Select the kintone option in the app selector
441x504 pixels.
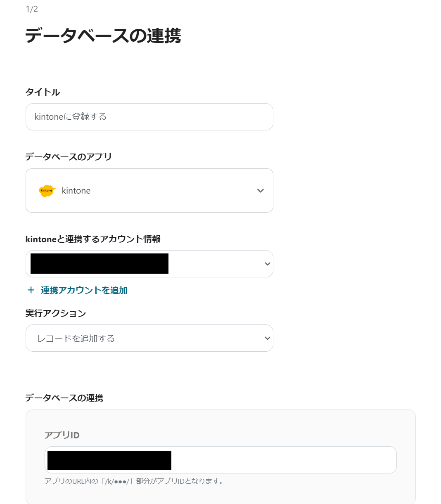pos(76,190)
